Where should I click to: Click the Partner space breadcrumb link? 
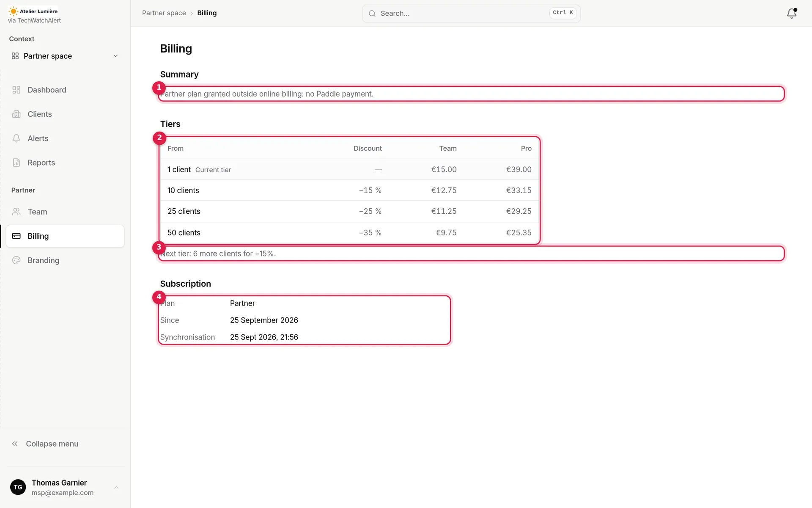[164, 13]
